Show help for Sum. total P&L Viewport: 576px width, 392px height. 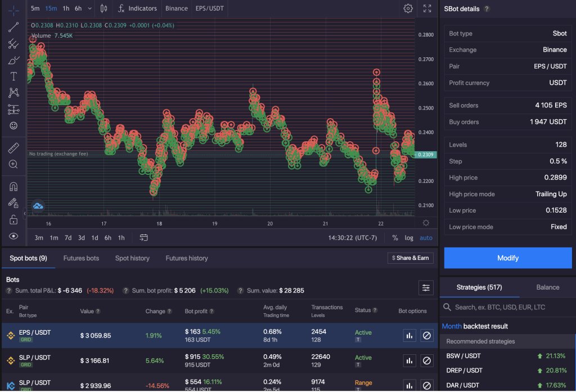(9, 291)
